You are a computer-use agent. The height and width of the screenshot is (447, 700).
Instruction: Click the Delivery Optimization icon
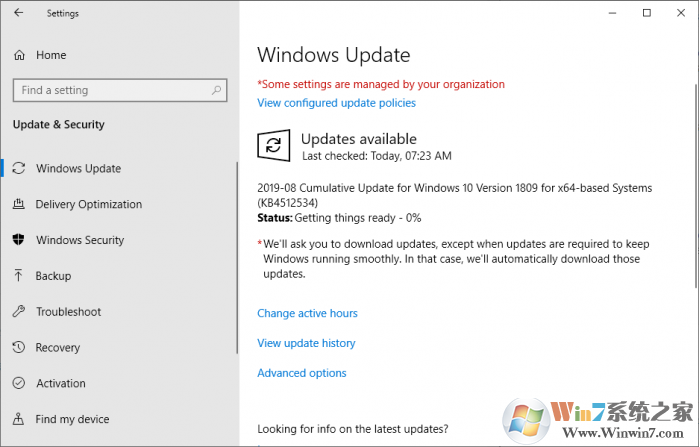click(x=19, y=204)
